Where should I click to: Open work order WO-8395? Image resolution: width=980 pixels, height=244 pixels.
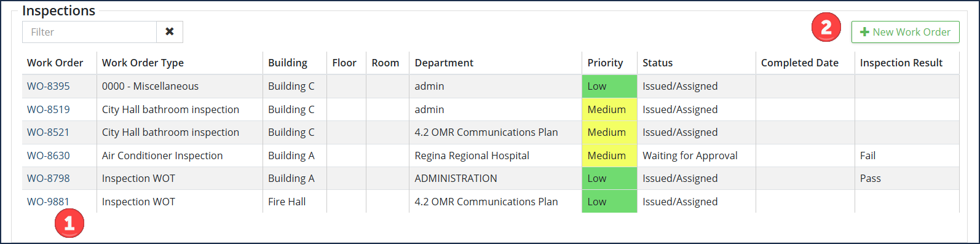pos(49,86)
